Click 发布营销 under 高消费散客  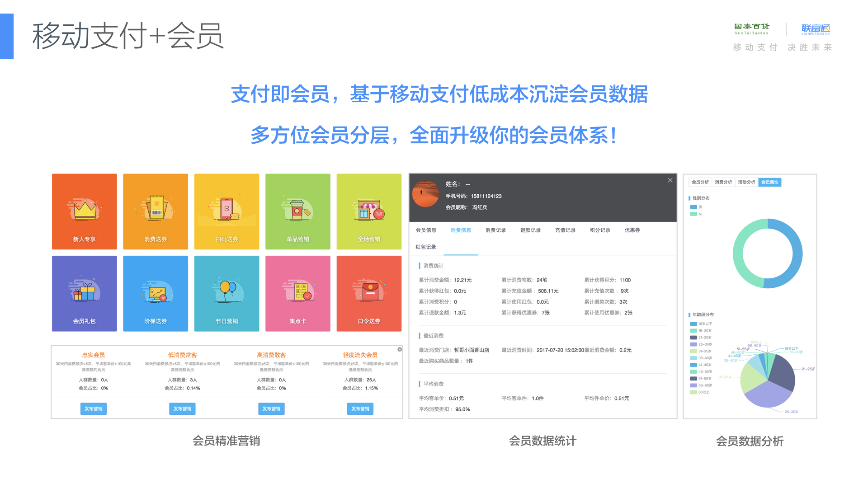[271, 409]
